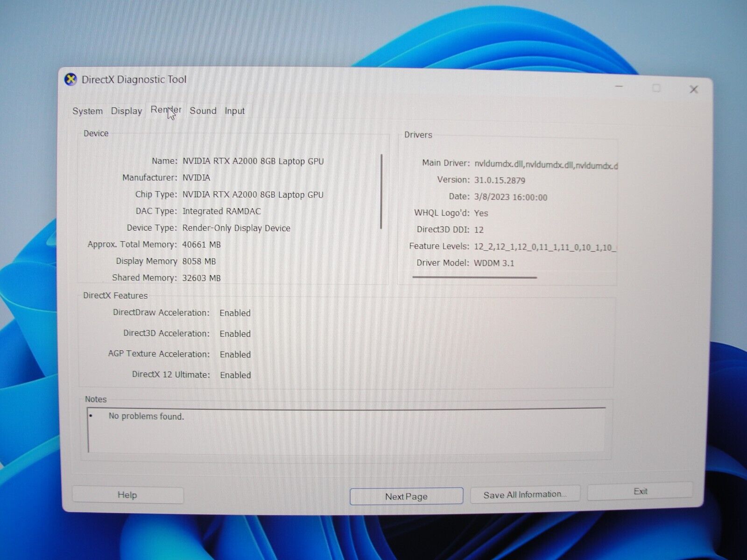Click the WHQL Logo'd 'Yes' value
Viewport: 747px width, 560px height.
click(481, 213)
